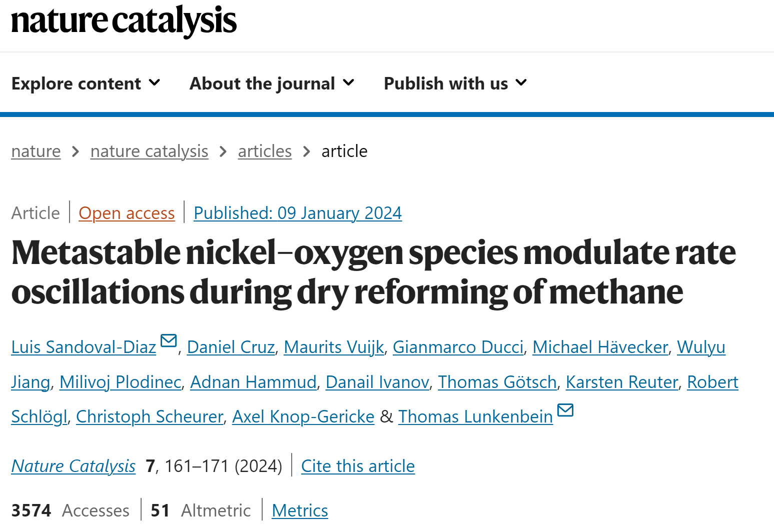View article Metrics
Image resolution: width=774 pixels, height=532 pixels.
point(300,510)
